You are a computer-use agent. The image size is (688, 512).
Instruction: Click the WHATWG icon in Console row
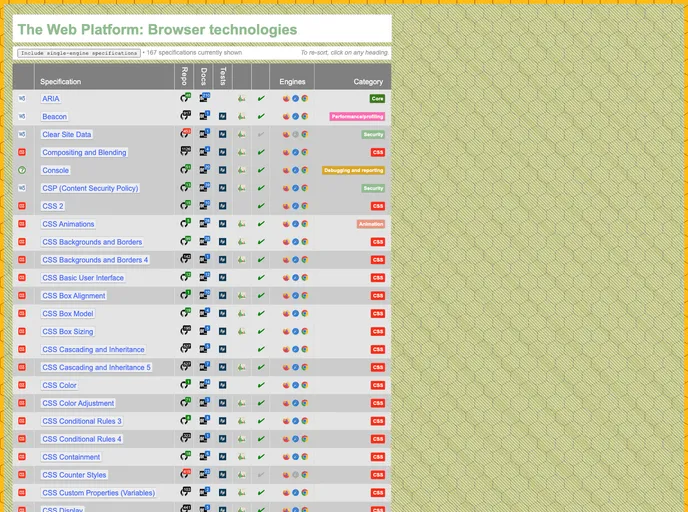[22, 170]
